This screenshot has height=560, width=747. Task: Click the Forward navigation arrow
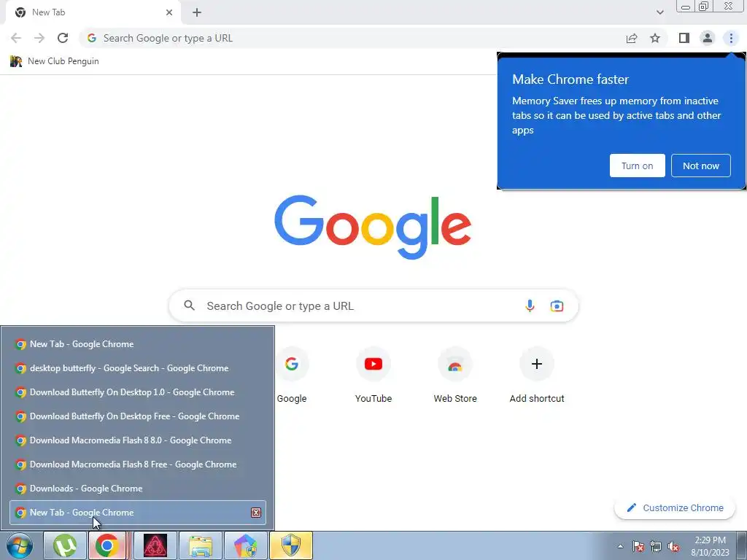pyautogui.click(x=39, y=38)
